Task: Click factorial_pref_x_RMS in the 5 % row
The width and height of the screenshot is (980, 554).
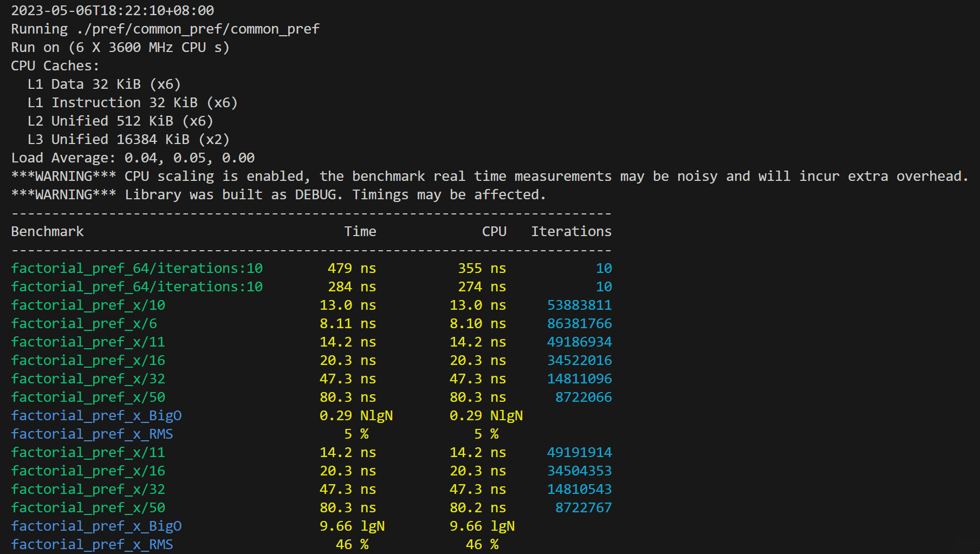Action: click(92, 434)
